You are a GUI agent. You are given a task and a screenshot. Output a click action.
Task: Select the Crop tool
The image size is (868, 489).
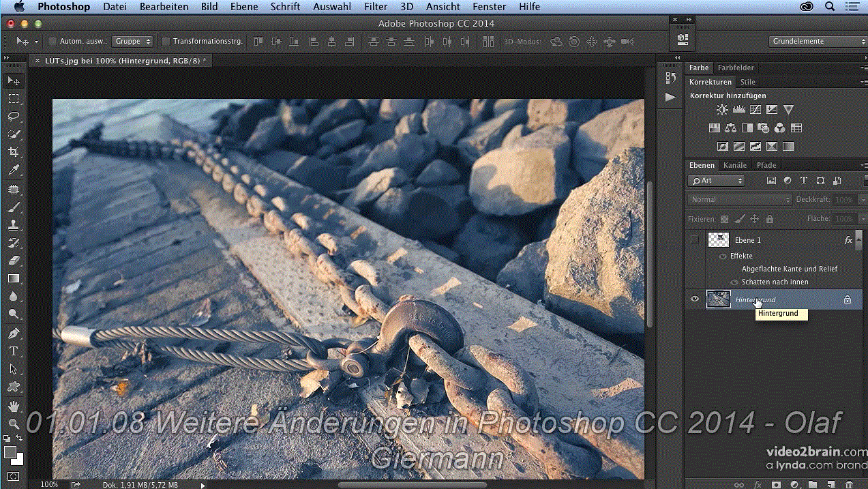pos(13,151)
